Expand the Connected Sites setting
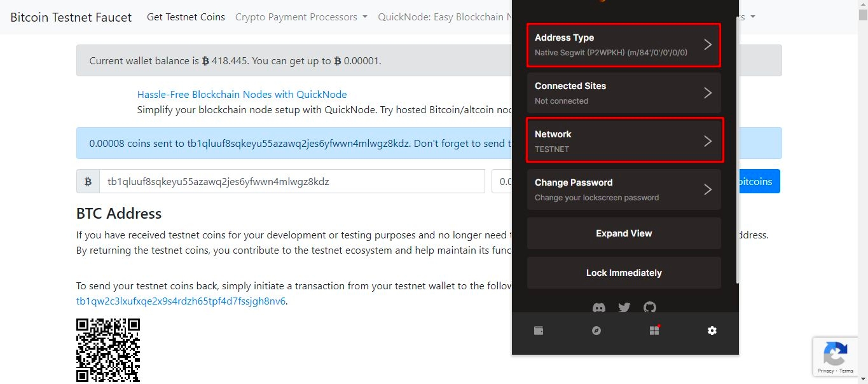 (x=623, y=93)
